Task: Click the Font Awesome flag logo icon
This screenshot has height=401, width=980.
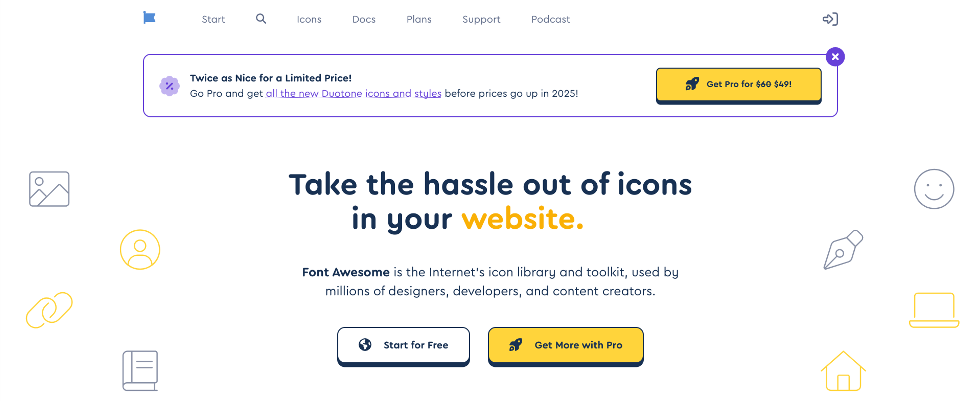Action: 150,19
